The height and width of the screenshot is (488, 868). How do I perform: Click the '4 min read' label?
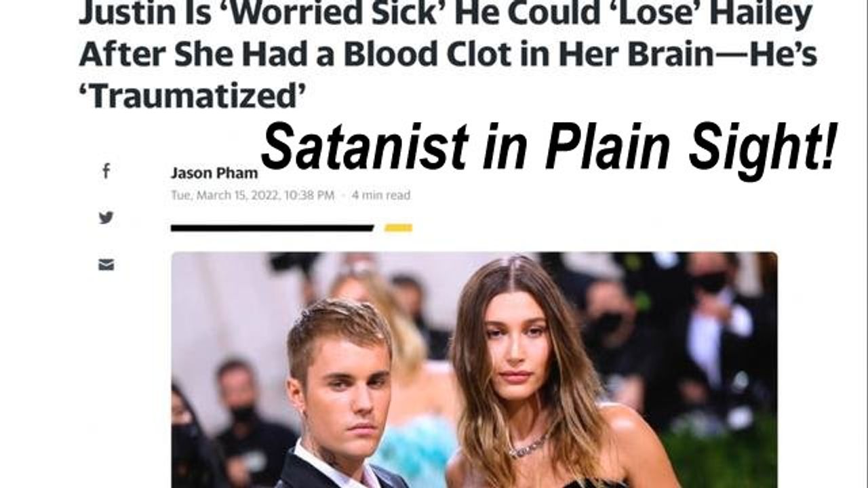pyautogui.click(x=381, y=195)
